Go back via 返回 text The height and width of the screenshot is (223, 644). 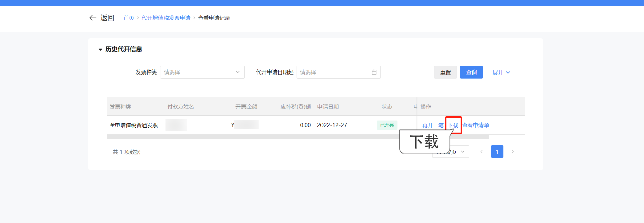coord(107,18)
